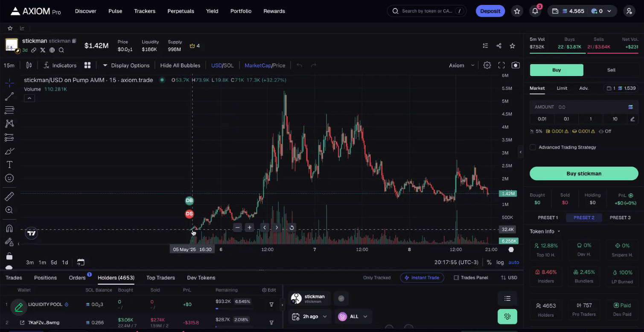Click the Deposit button
644x332 pixels.
coord(490,11)
